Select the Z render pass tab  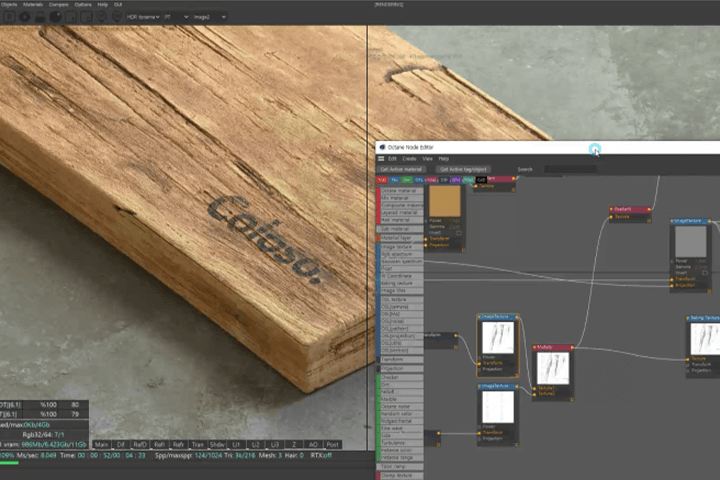coord(294,445)
